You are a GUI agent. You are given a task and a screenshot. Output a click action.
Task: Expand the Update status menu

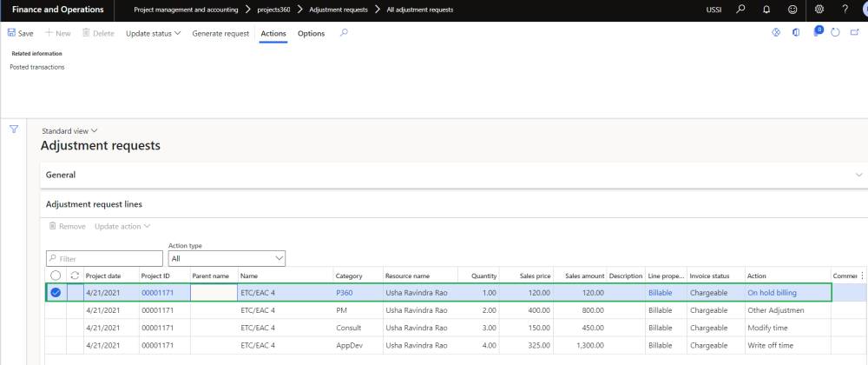(153, 33)
